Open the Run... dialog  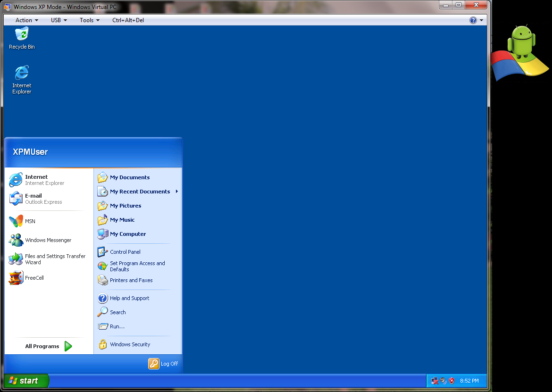pyautogui.click(x=138, y=326)
